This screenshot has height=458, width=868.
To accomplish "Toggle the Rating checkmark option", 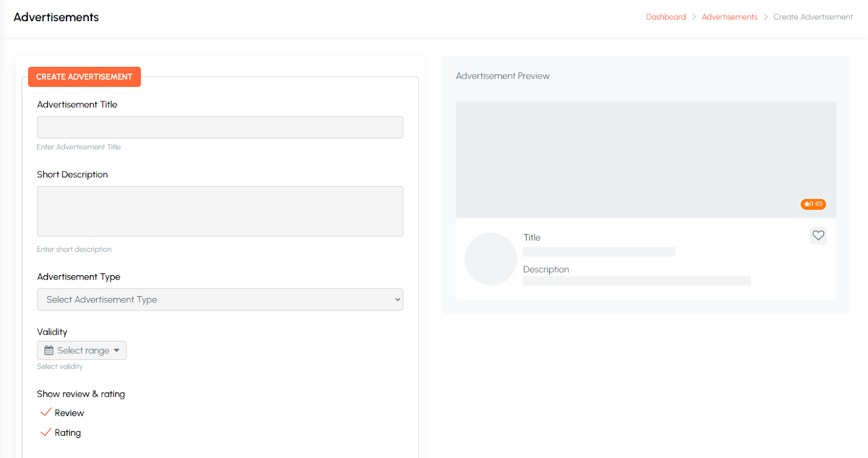I will [47, 432].
